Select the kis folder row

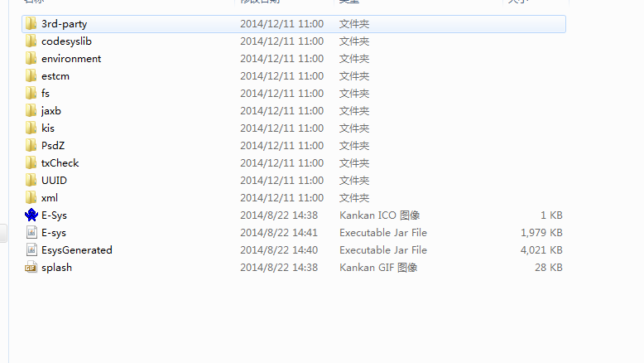[x=294, y=128]
